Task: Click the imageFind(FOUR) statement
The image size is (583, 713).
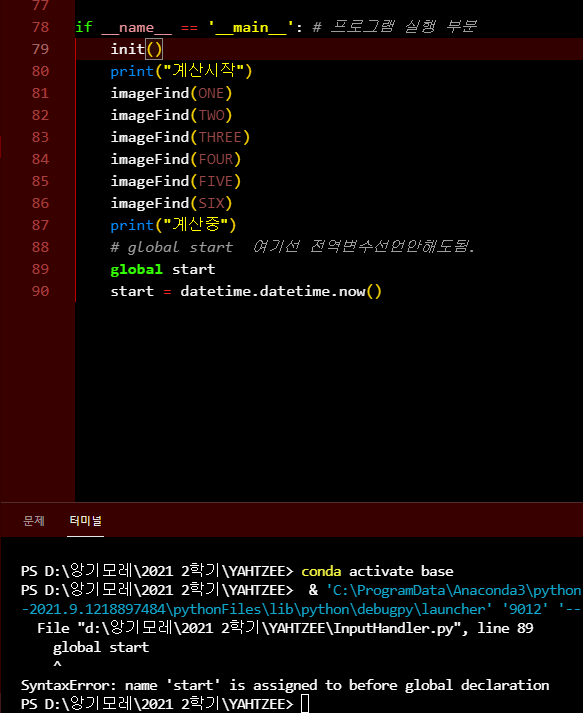Action: point(176,159)
